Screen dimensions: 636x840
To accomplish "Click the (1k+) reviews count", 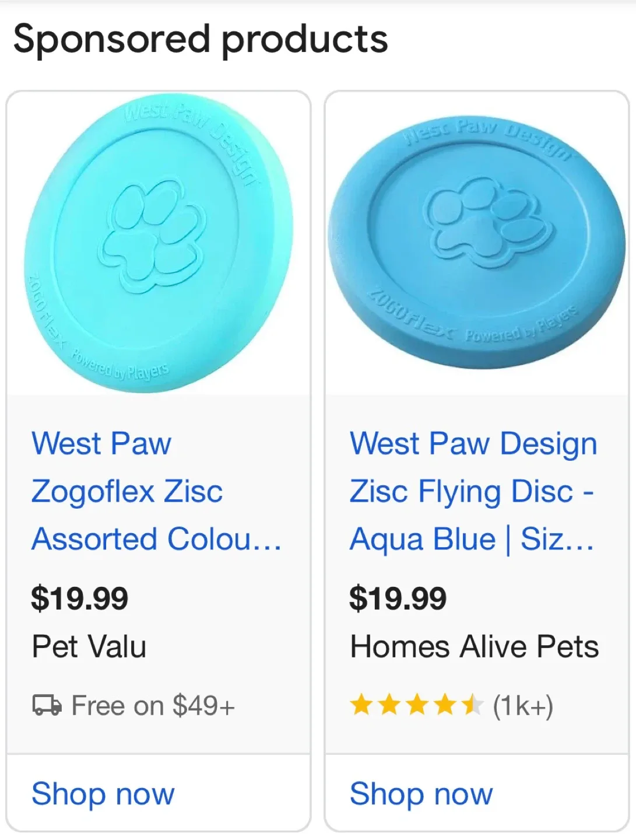I will (522, 705).
